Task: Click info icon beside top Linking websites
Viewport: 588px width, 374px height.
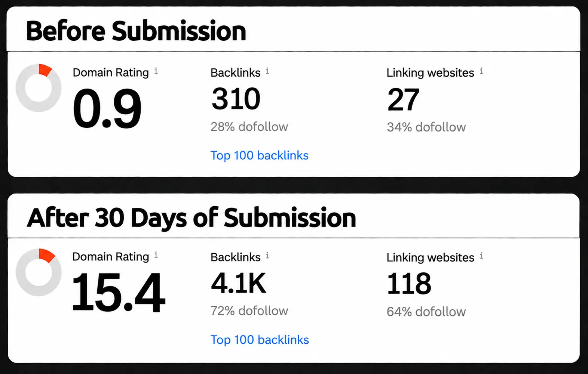Action: click(481, 71)
